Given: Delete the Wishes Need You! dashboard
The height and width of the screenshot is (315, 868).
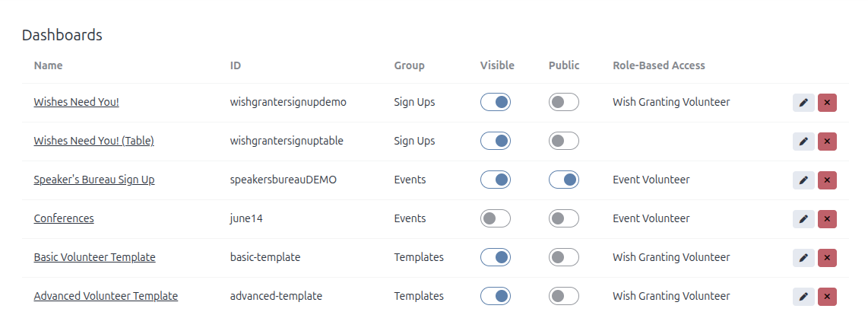Looking at the screenshot, I should pyautogui.click(x=827, y=103).
